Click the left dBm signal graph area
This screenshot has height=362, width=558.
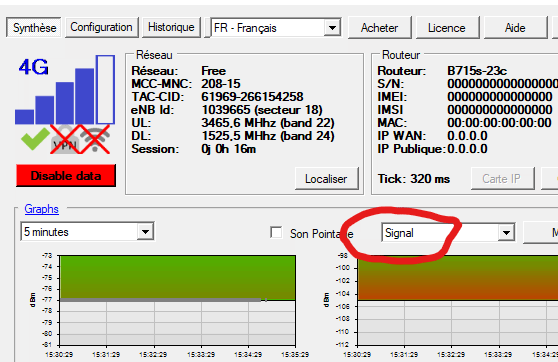click(177, 300)
